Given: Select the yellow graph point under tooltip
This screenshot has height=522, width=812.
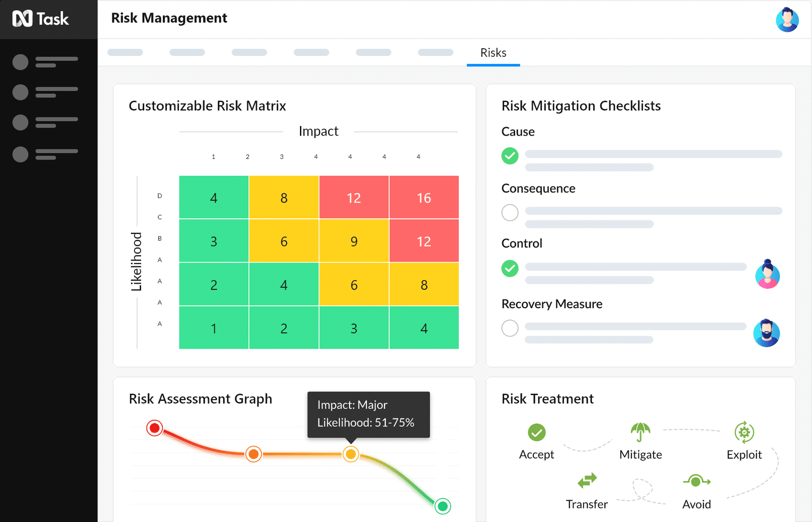Looking at the screenshot, I should pyautogui.click(x=351, y=454).
